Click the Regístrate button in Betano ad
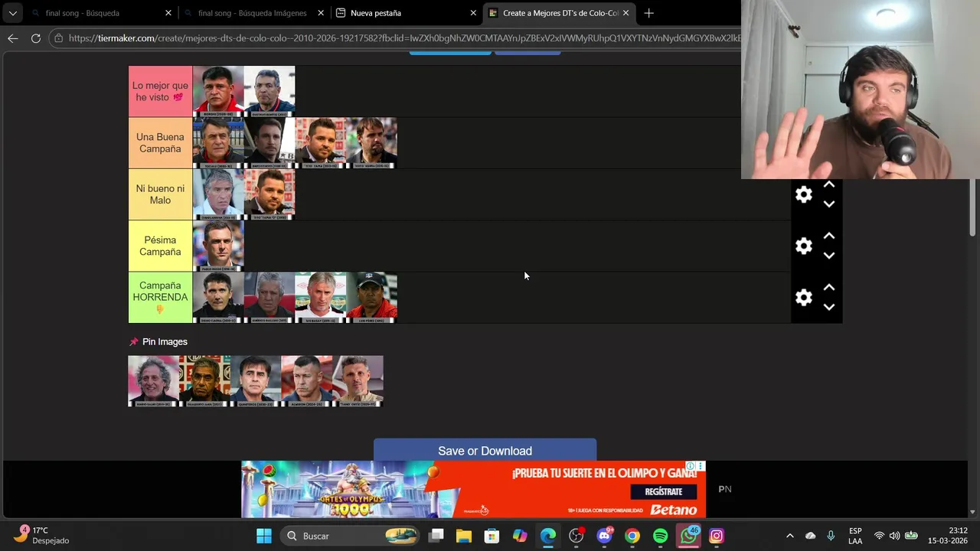This screenshot has height=551, width=980. 663,491
